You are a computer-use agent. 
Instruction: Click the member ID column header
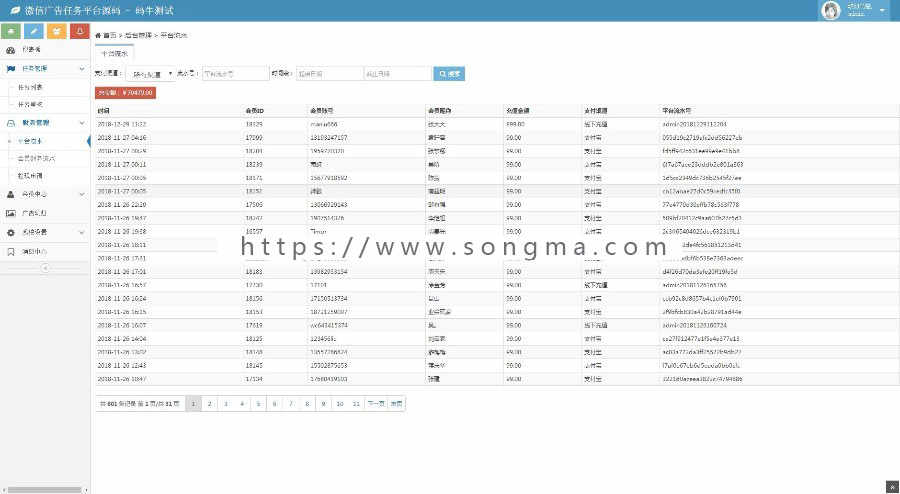[254, 111]
